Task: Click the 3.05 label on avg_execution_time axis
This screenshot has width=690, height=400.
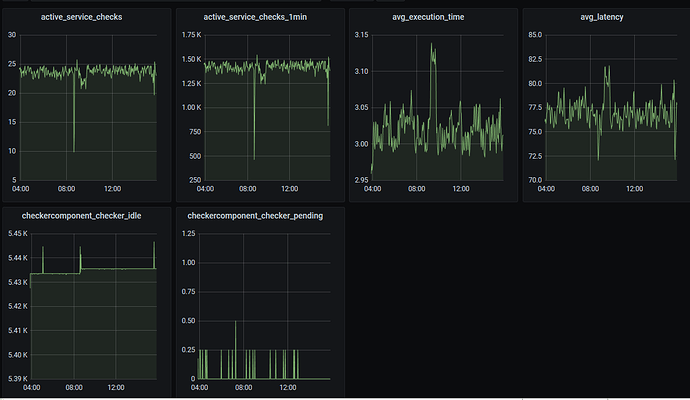Action: click(x=361, y=107)
